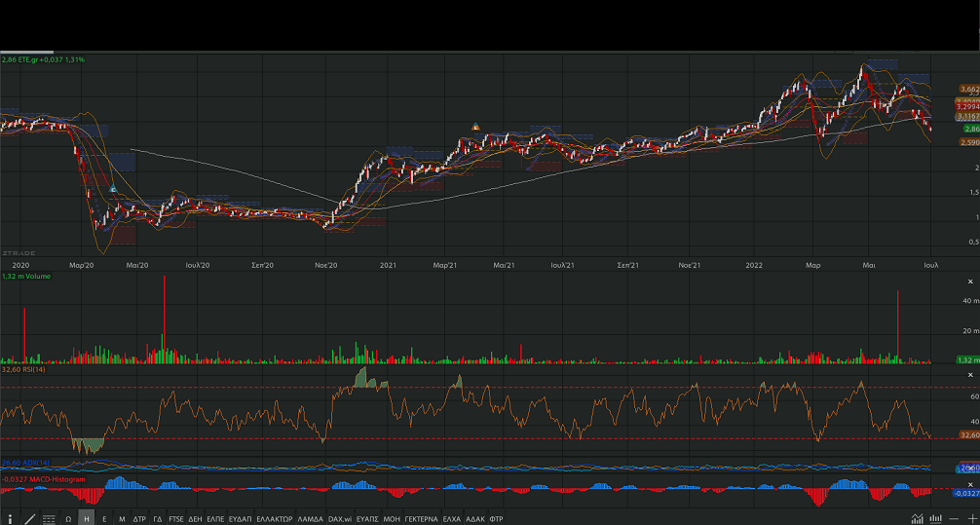This screenshot has height=525, width=980.
Task: Close the Volume indicator panel
Action: tap(969, 281)
